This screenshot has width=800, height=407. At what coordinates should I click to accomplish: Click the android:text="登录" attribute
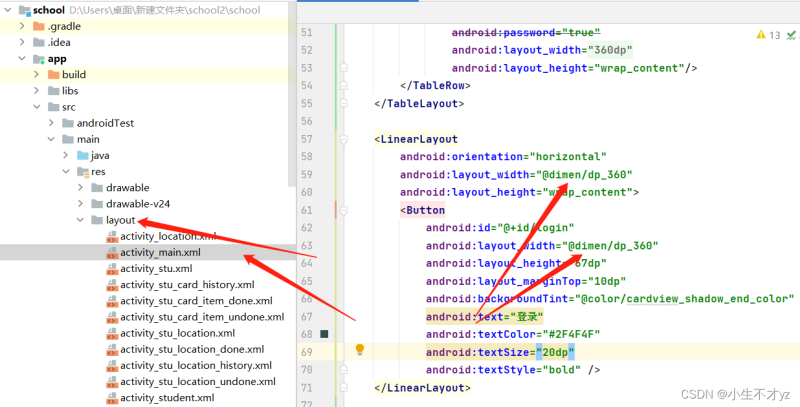coord(485,317)
